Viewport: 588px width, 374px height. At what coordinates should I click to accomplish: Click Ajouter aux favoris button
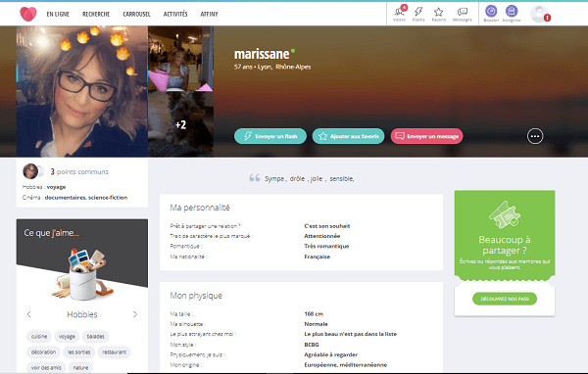(348, 136)
